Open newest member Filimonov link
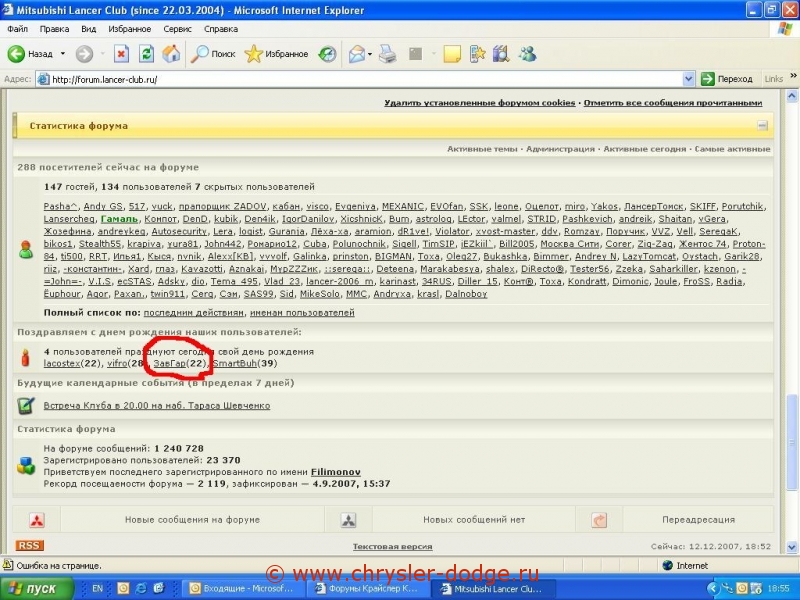This screenshot has height=600, width=800. click(336, 472)
